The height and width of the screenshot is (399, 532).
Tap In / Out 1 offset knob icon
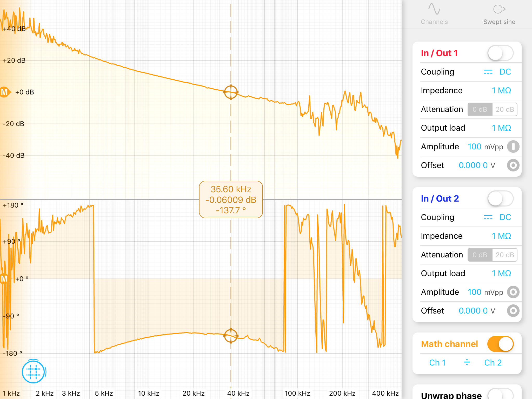[x=513, y=165]
